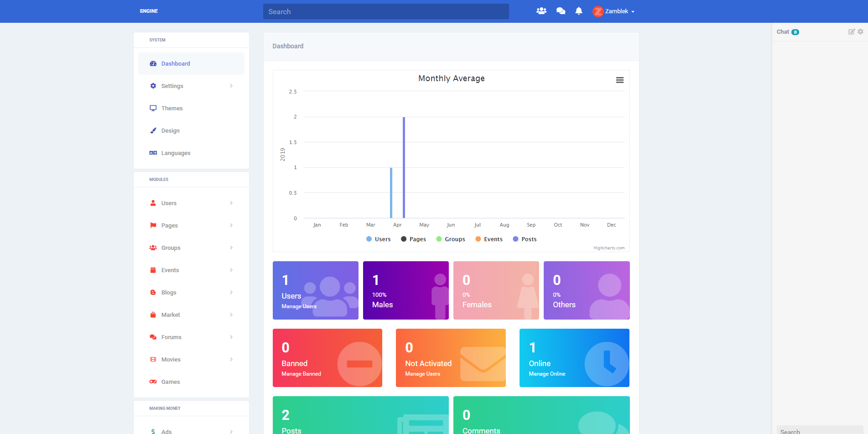This screenshot has width=868, height=434.
Task: Expand the Settings submenu chevron
Action: (231, 86)
